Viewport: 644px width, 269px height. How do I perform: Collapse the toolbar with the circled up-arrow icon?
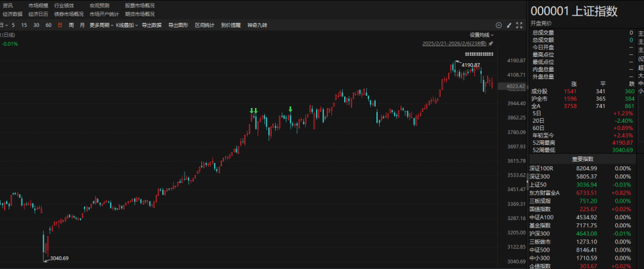498,25
